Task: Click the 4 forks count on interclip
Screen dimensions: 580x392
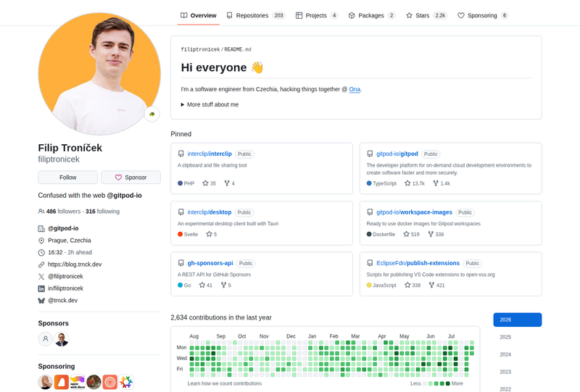Action: 229,183
